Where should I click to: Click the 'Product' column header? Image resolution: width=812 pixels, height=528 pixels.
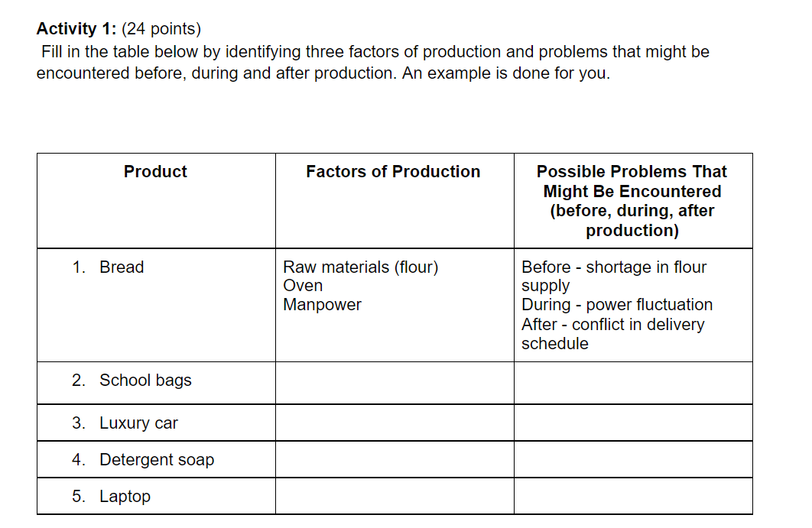[155, 171]
